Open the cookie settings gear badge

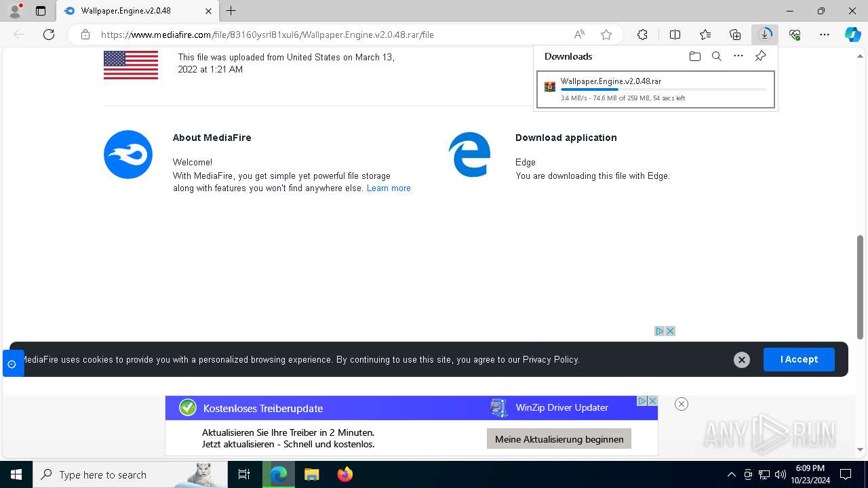(12, 364)
